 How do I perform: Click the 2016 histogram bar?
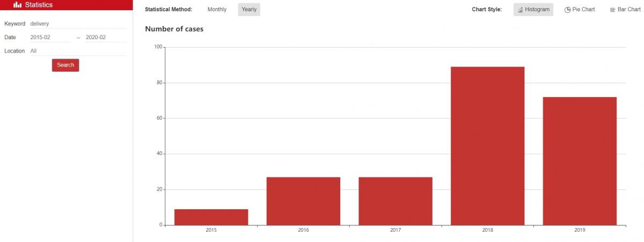[x=303, y=201]
